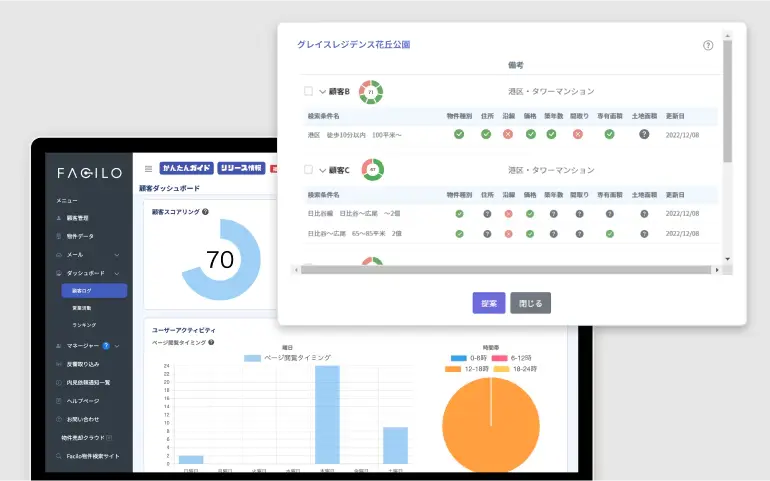Click the help icon beside ページ閲覧タイミング
The height and width of the screenshot is (481, 770).
coord(211,343)
